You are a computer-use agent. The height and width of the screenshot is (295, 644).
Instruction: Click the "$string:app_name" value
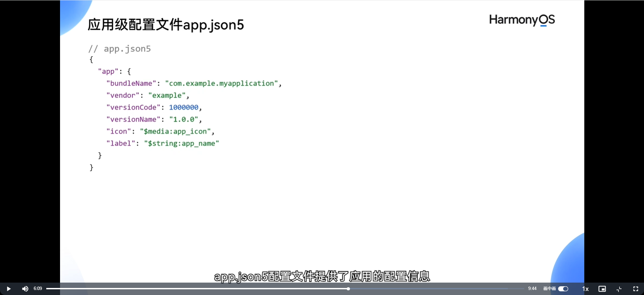[181, 143]
